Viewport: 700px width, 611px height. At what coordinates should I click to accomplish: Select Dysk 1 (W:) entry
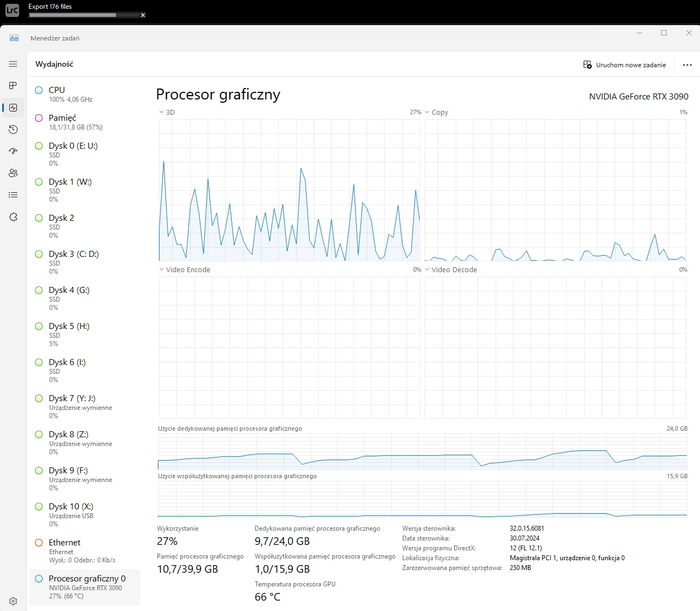[x=84, y=190]
